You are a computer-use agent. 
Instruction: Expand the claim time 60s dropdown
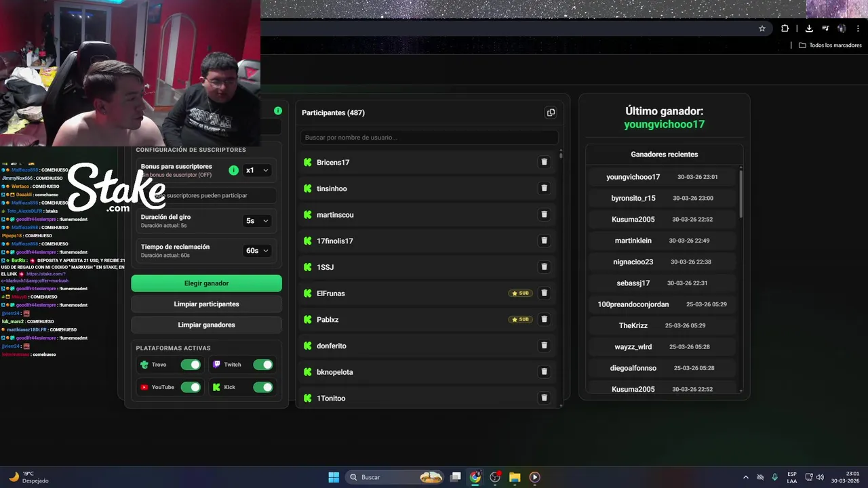(x=257, y=251)
